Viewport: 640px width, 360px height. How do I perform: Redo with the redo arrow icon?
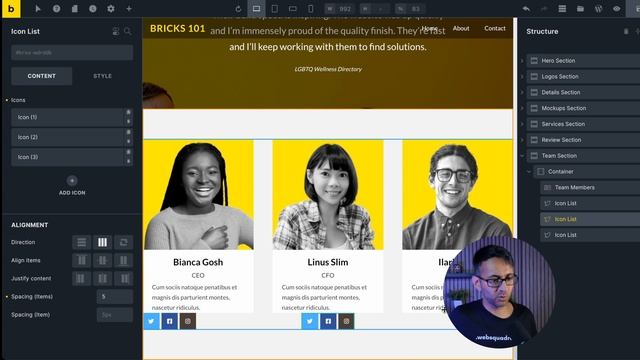(544, 9)
